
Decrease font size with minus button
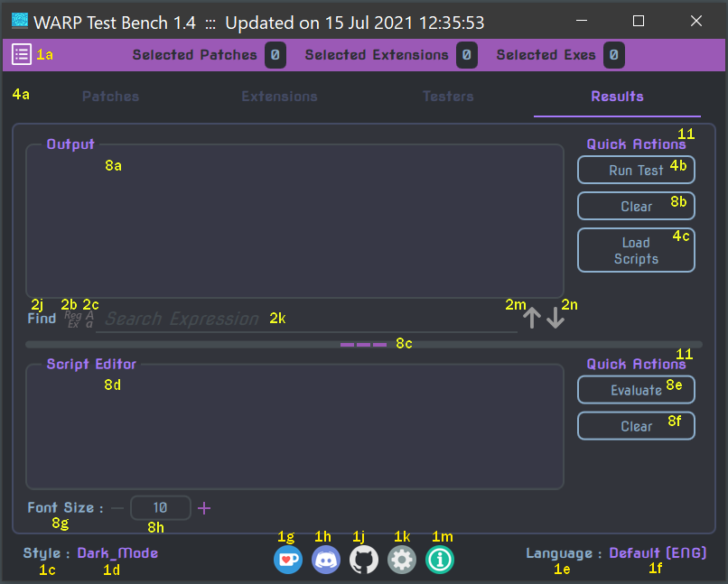coord(117,508)
